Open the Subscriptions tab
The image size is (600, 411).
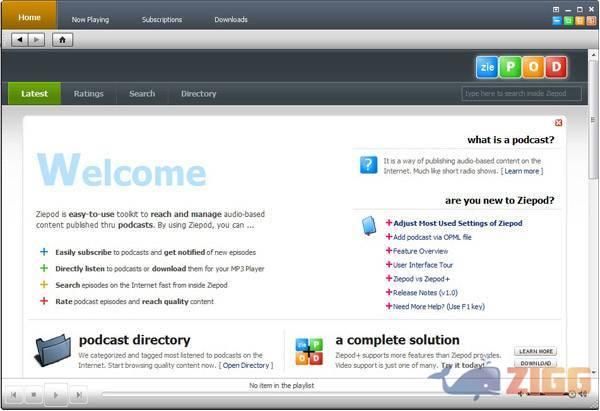[x=162, y=19]
